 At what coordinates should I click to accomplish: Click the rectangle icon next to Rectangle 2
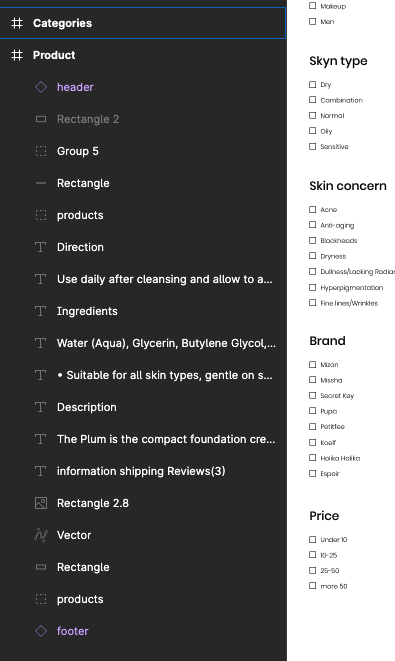click(x=41, y=119)
